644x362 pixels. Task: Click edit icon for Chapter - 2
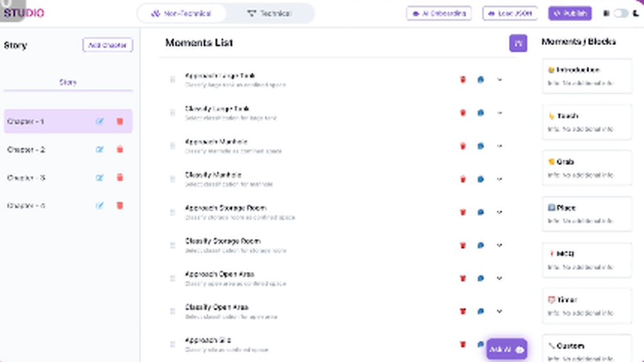pyautogui.click(x=100, y=149)
